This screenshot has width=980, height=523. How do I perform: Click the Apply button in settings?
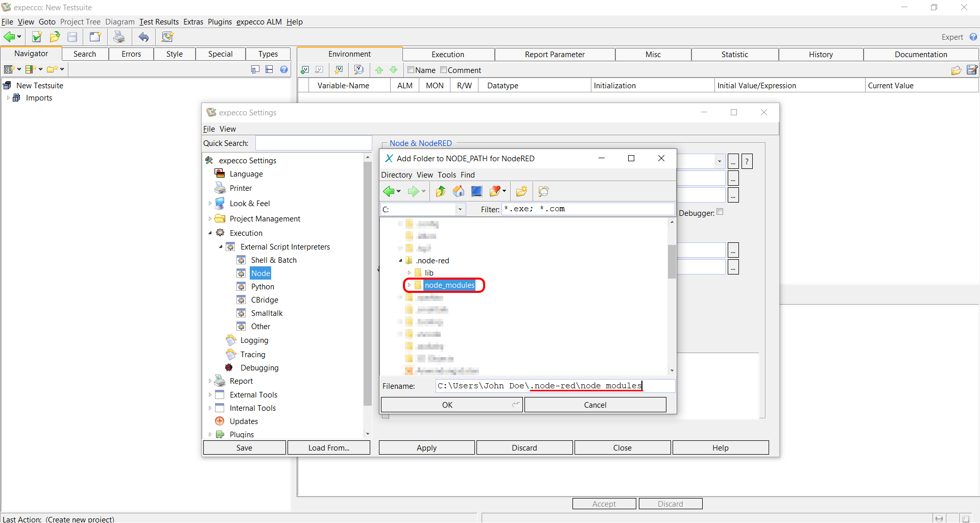coord(426,447)
